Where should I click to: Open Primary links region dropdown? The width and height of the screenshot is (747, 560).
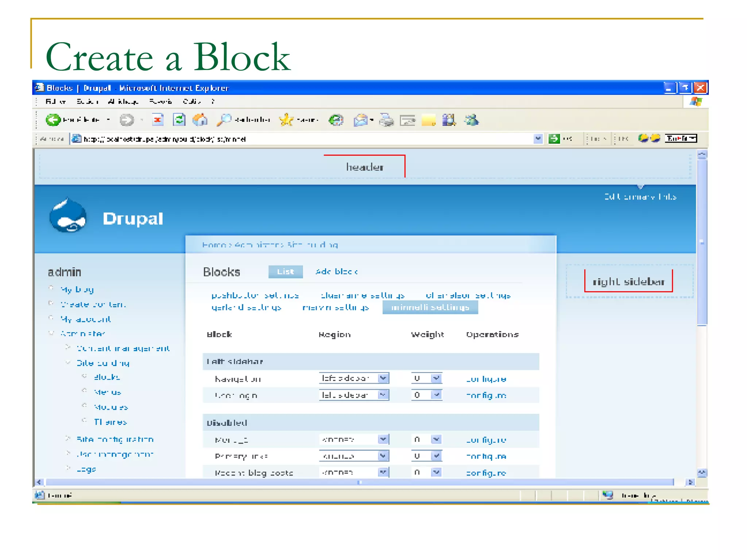pos(383,456)
